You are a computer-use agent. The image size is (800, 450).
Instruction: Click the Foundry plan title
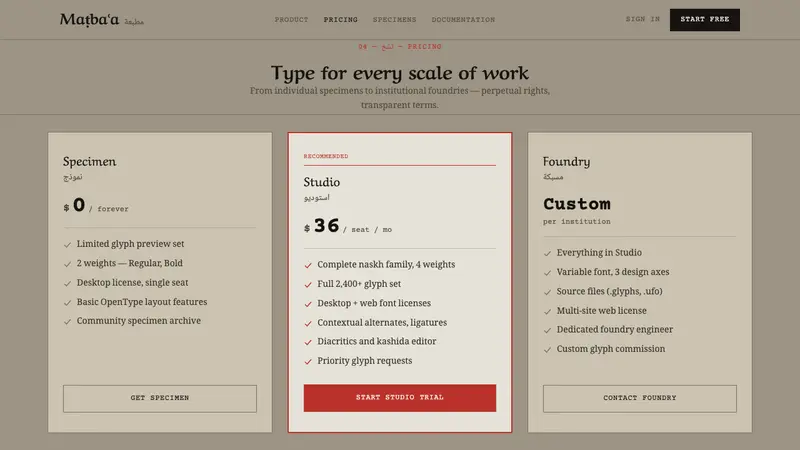[x=566, y=162]
